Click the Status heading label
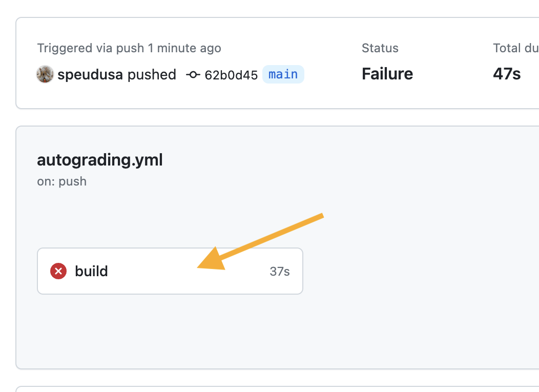The width and height of the screenshot is (539, 392). click(x=380, y=48)
